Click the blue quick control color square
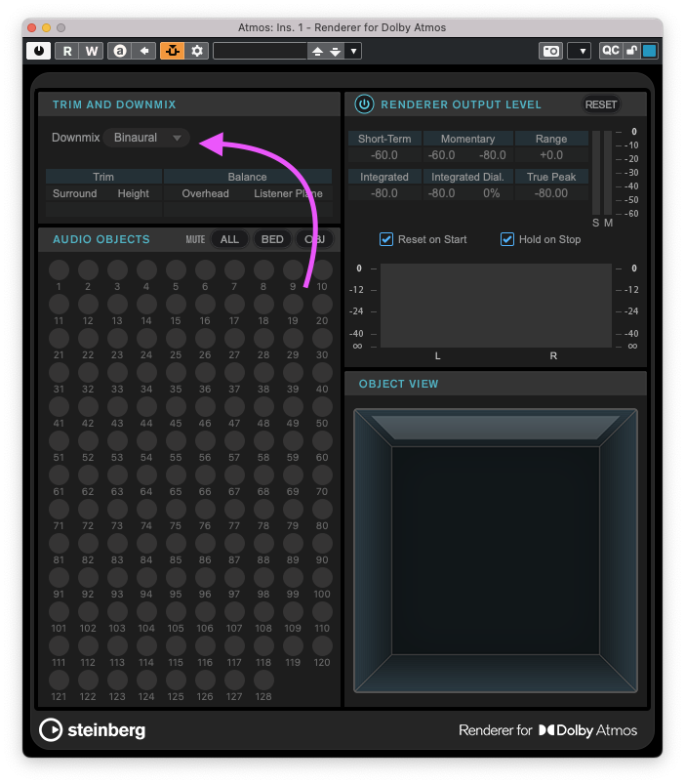The width and height of the screenshot is (685, 784). coord(649,51)
